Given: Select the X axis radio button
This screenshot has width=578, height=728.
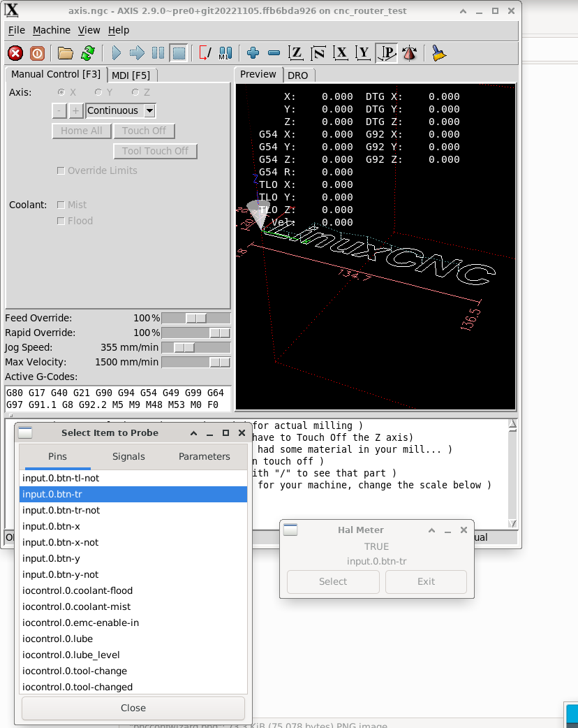Looking at the screenshot, I should (x=61, y=92).
